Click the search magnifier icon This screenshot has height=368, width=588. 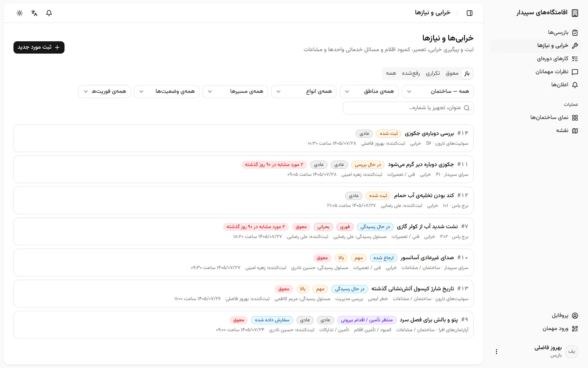pyautogui.click(x=467, y=108)
